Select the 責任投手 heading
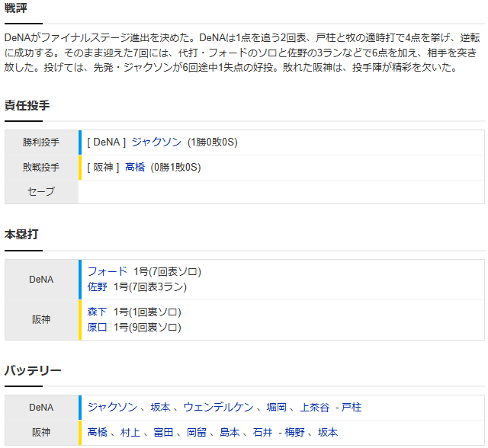 pos(27,105)
